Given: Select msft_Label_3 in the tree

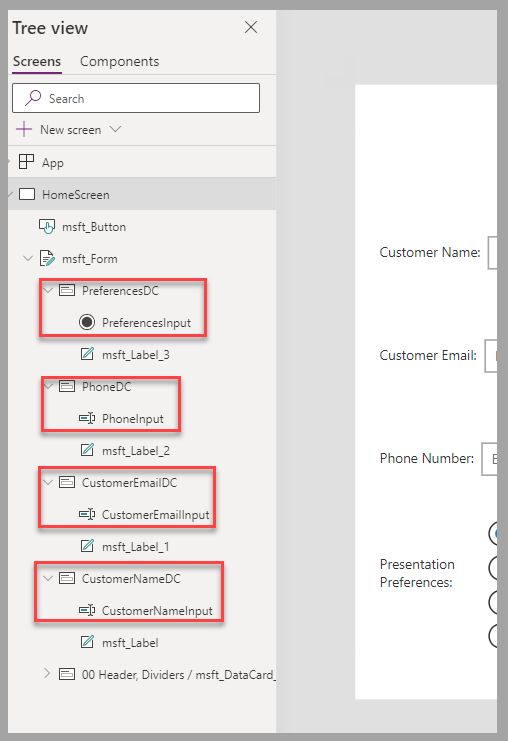Looking at the screenshot, I should (x=136, y=355).
